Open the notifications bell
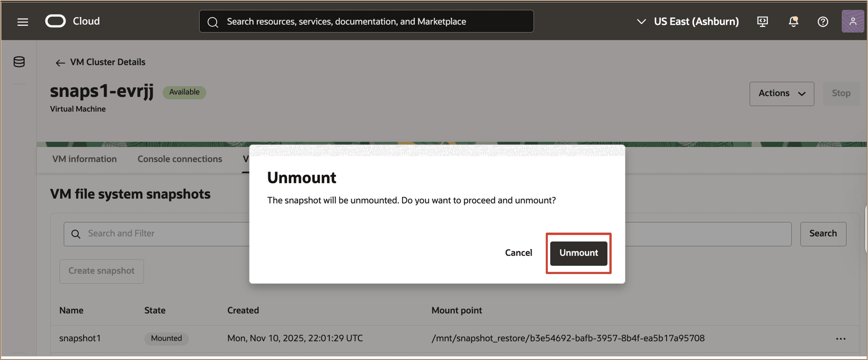The height and width of the screenshot is (360, 868). pos(793,22)
